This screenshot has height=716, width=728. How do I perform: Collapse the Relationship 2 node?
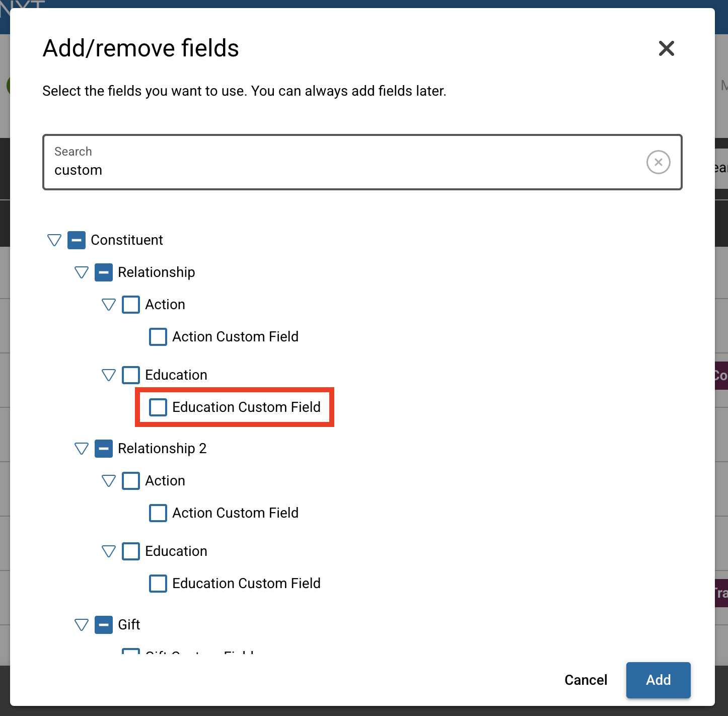coord(82,449)
